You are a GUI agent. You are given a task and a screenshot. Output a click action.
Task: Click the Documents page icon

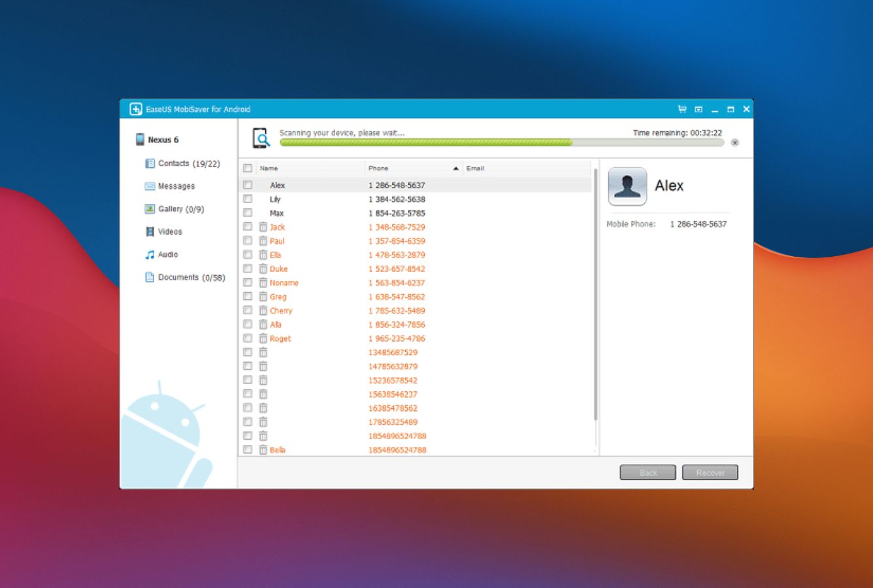150,278
